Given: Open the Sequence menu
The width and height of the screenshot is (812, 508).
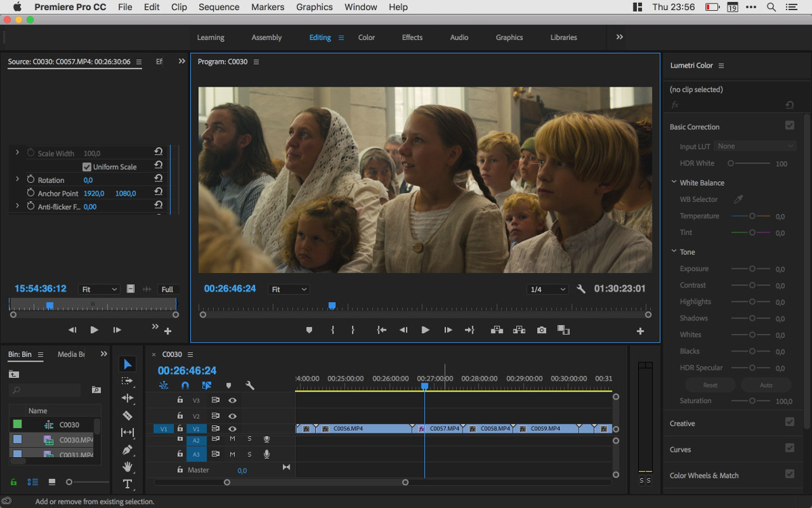Looking at the screenshot, I should coord(219,7).
